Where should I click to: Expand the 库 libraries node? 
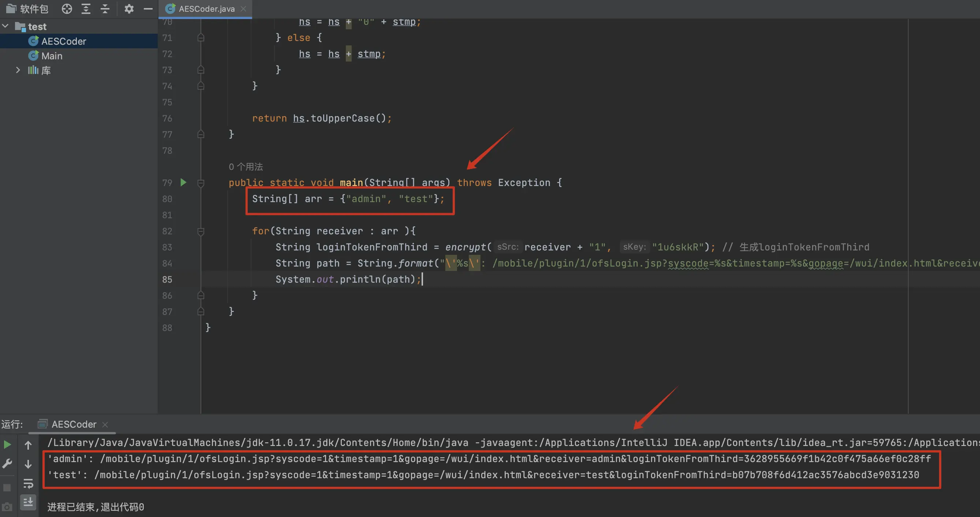(18, 70)
